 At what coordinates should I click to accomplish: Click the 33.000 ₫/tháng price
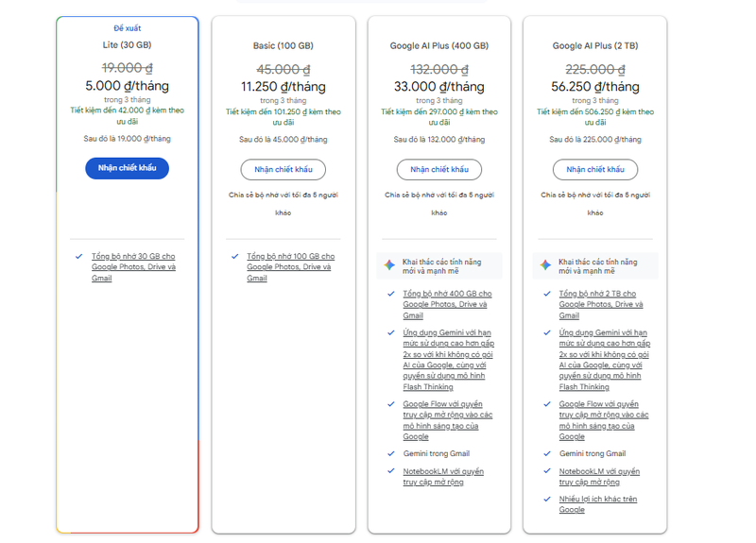coord(439,87)
